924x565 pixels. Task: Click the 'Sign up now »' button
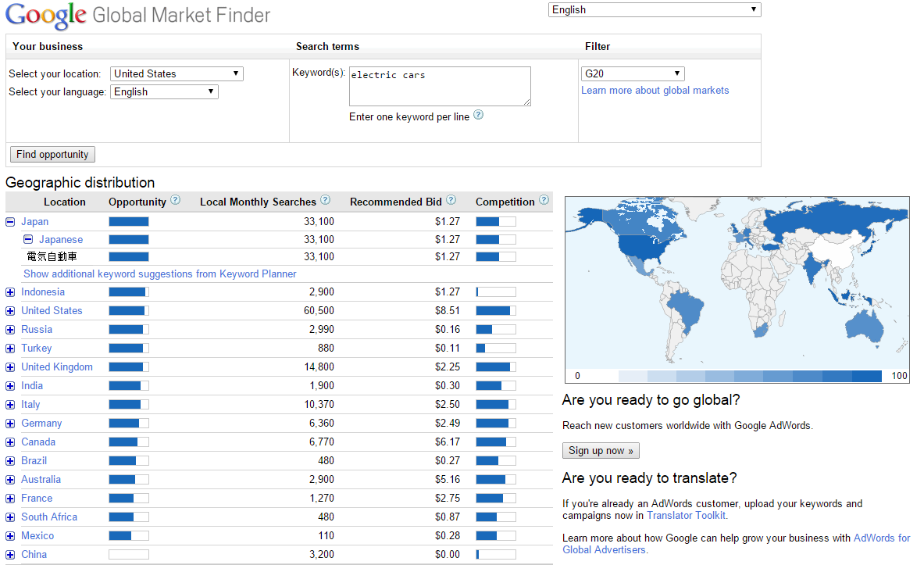pyautogui.click(x=601, y=451)
